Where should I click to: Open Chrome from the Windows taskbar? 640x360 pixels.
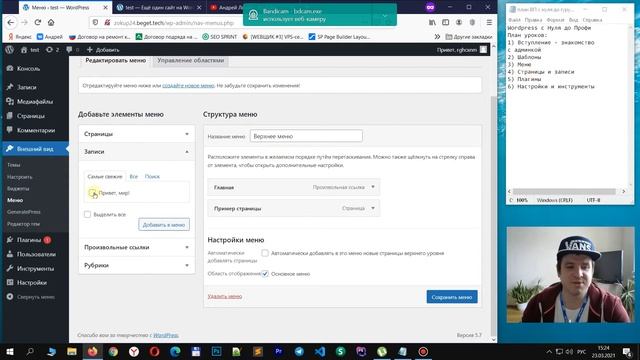pos(113,351)
